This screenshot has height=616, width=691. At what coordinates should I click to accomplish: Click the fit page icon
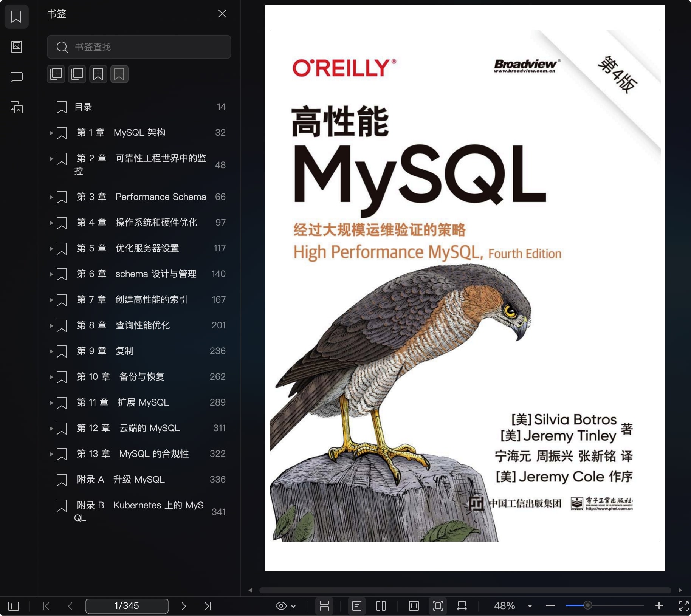coord(438,606)
